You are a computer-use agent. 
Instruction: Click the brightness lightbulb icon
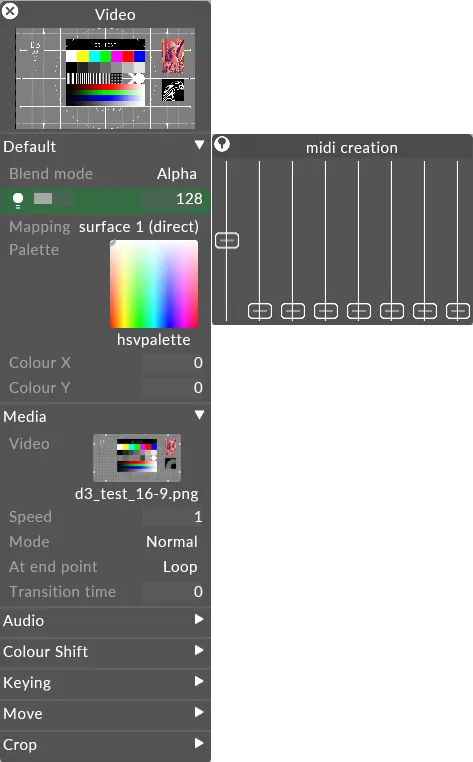(18, 200)
